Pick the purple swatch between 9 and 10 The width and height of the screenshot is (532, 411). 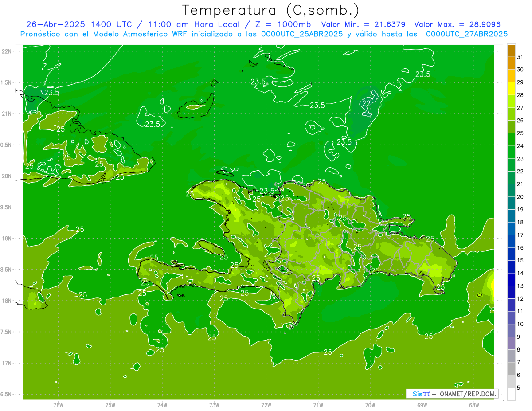[511, 331]
